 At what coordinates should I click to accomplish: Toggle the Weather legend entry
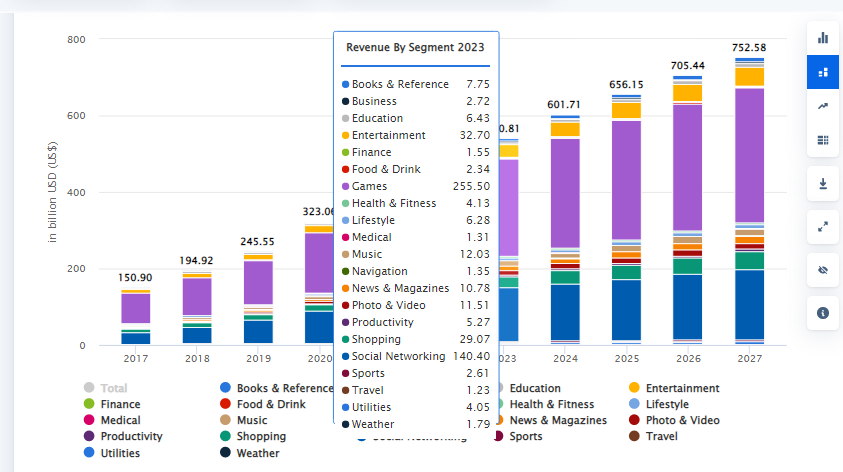click(x=258, y=453)
